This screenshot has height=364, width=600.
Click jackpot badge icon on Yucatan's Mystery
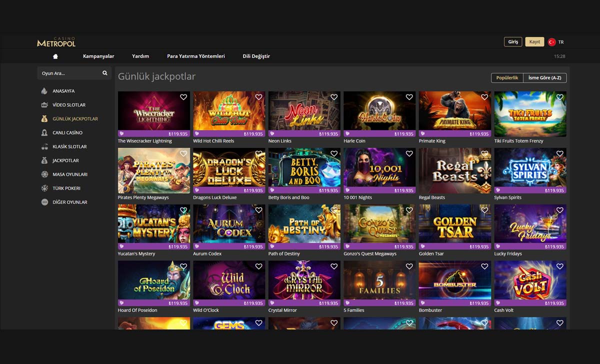pyautogui.click(x=121, y=246)
